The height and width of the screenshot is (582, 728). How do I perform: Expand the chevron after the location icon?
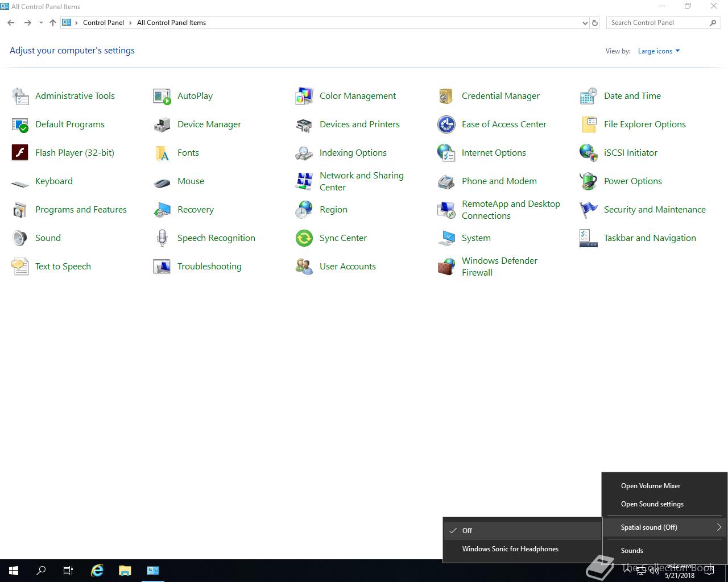point(77,23)
